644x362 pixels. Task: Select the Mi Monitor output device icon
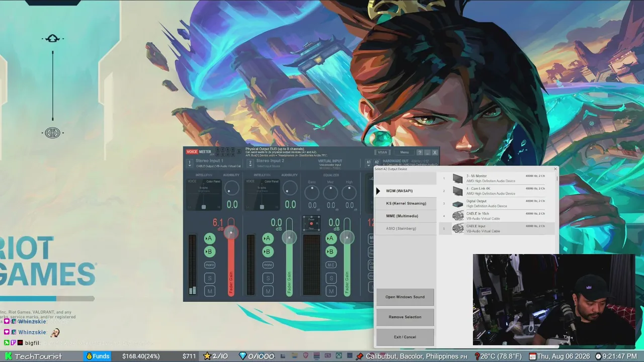click(457, 178)
